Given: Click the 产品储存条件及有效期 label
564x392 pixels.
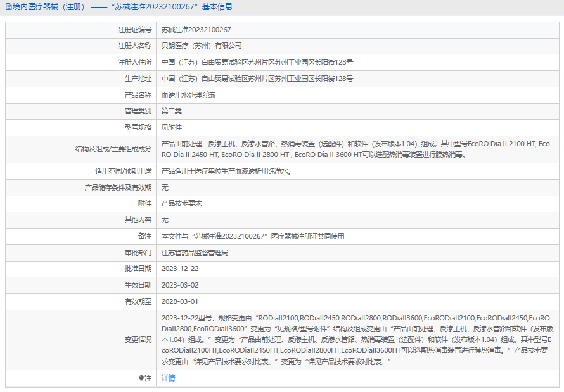Looking at the screenshot, I should click(x=118, y=187).
